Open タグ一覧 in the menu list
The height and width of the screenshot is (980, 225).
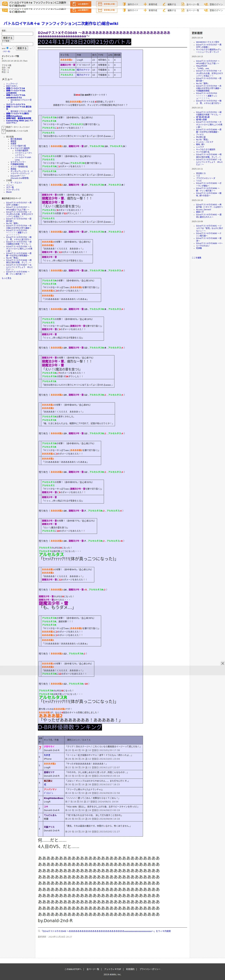[x=10, y=187]
